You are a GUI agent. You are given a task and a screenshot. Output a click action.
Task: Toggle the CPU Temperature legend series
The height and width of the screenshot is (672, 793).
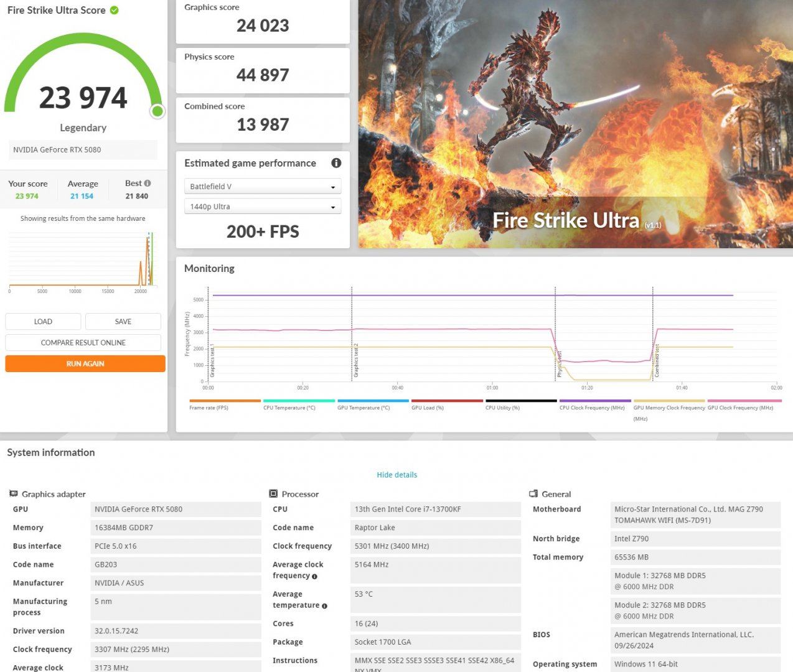point(299,405)
